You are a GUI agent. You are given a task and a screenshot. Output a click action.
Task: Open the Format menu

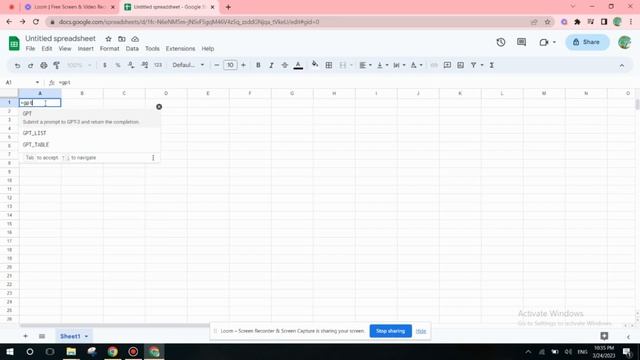(109, 49)
